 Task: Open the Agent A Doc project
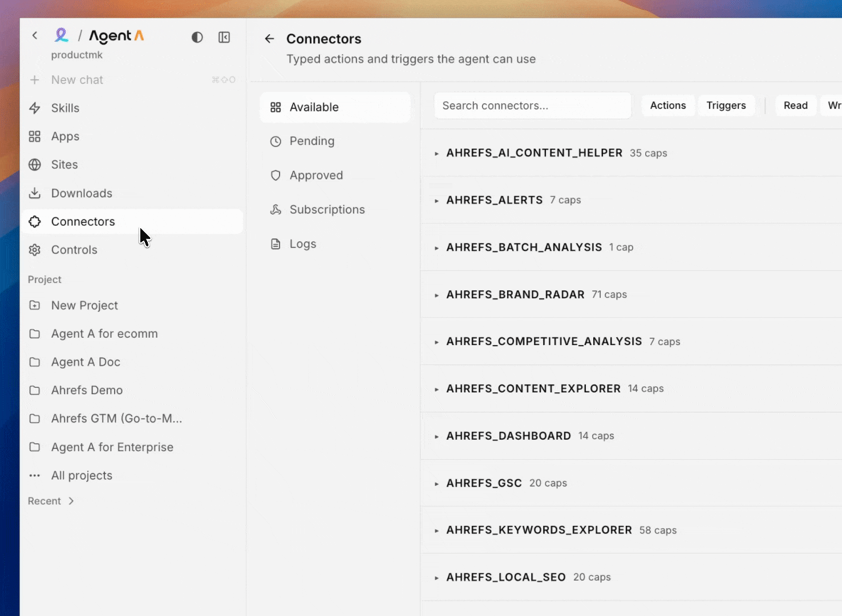click(x=132, y=362)
